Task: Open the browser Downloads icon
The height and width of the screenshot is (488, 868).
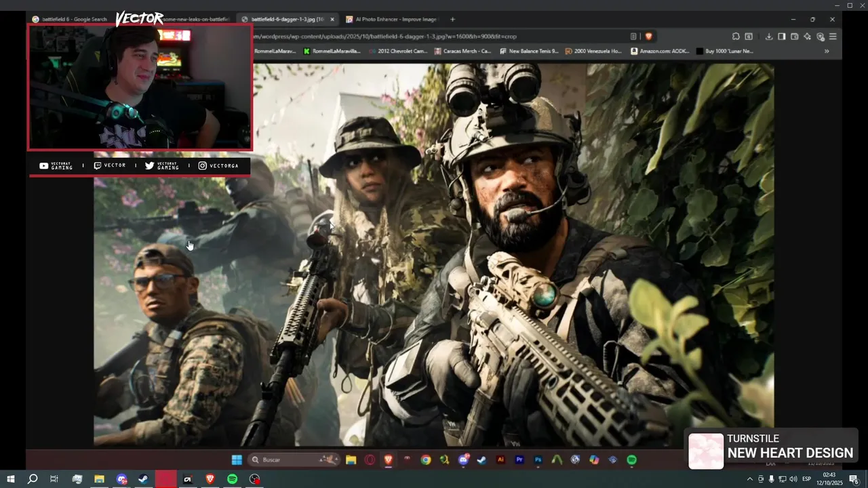Action: pyautogui.click(x=769, y=37)
